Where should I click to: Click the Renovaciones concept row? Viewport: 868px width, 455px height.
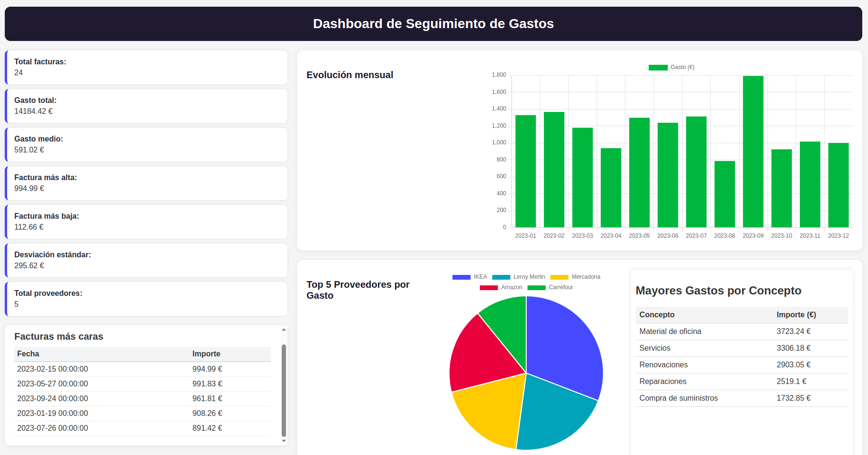(742, 365)
